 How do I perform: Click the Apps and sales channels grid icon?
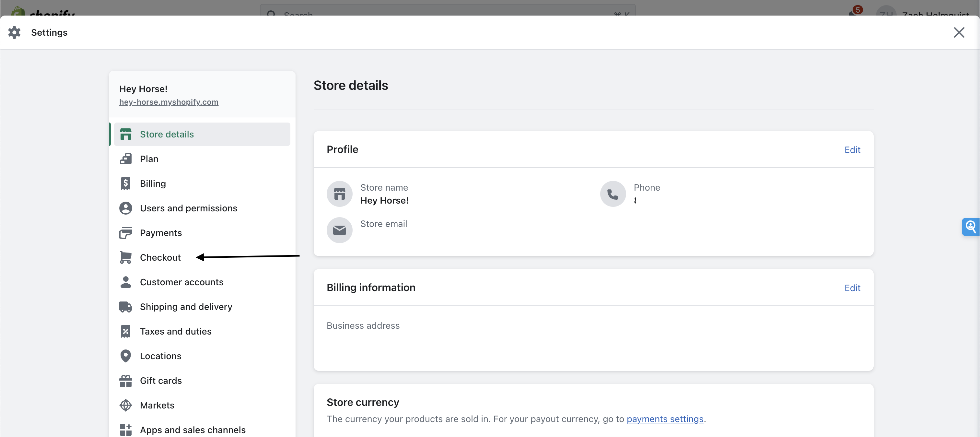click(x=125, y=430)
